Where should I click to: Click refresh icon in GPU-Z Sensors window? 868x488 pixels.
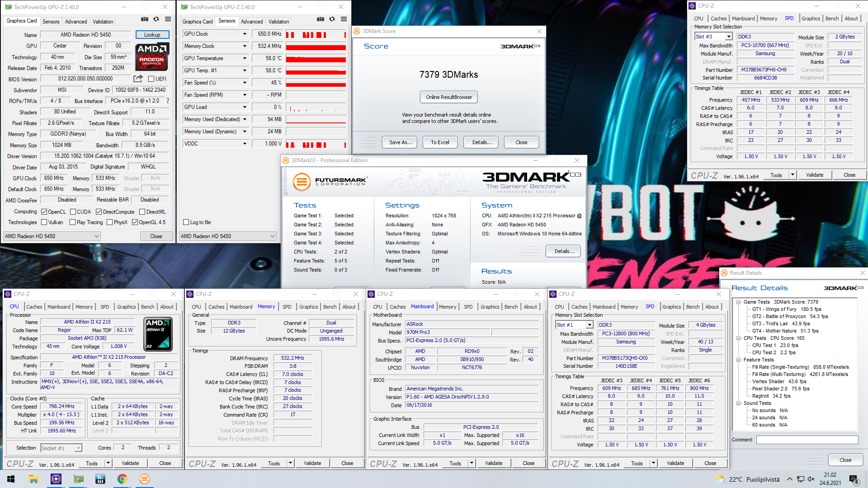[332, 19]
